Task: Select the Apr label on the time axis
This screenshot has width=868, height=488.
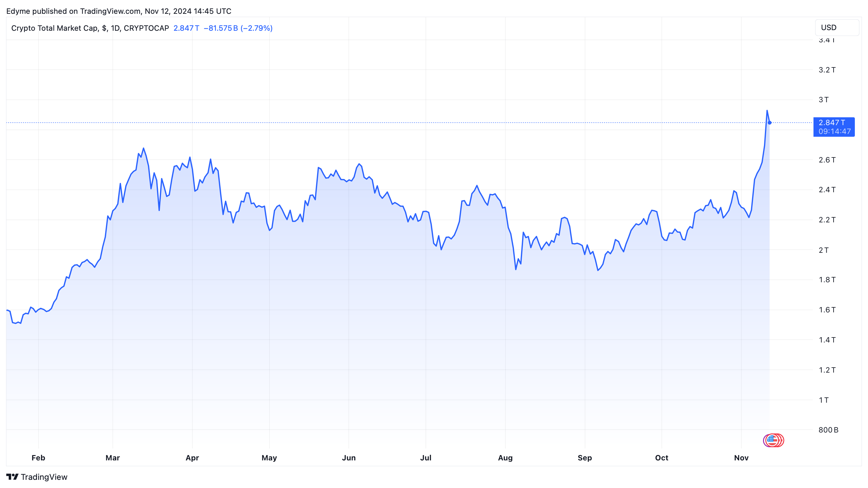Action: pyautogui.click(x=192, y=458)
